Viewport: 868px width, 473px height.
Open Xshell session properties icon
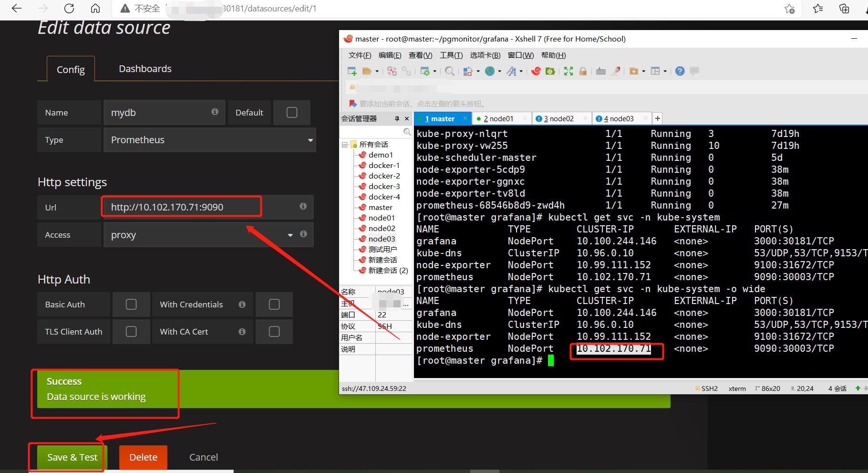424,71
